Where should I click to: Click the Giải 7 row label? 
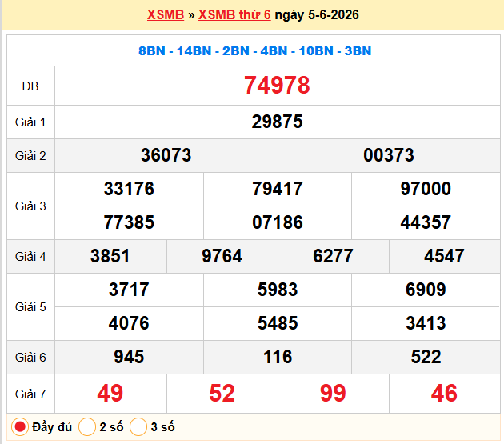pyautogui.click(x=30, y=394)
